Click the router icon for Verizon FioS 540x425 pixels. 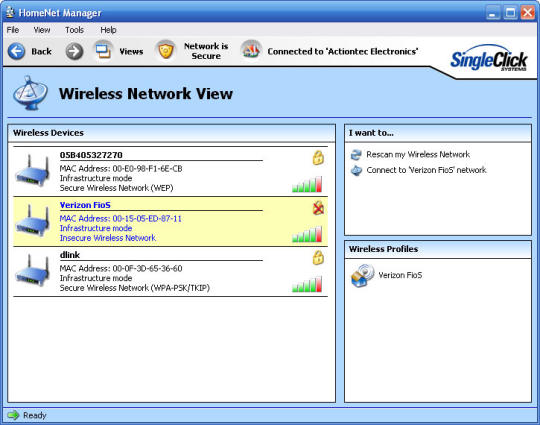point(32,221)
